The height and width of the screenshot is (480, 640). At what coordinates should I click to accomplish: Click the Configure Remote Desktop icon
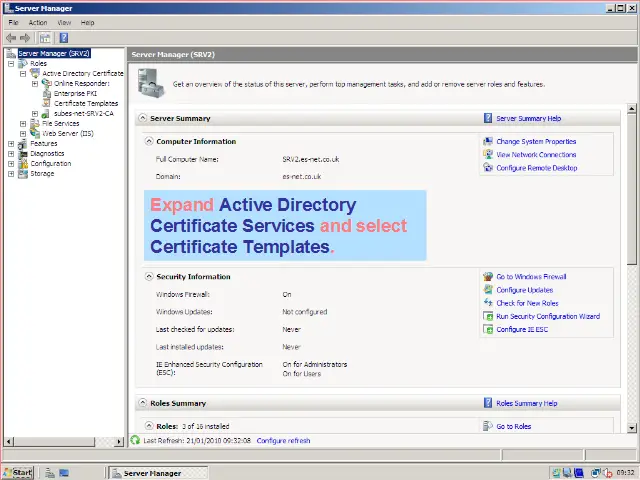coord(488,167)
